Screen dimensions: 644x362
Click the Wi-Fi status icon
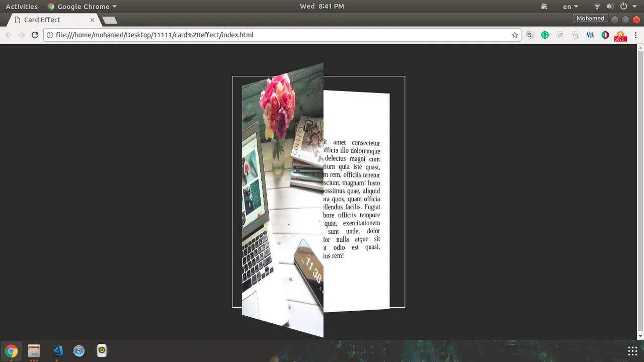(x=597, y=7)
